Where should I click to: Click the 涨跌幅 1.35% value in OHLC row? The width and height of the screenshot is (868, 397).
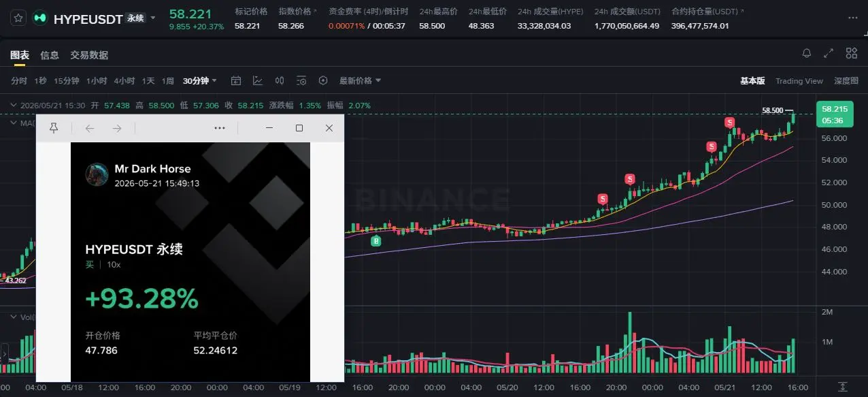[310, 106]
